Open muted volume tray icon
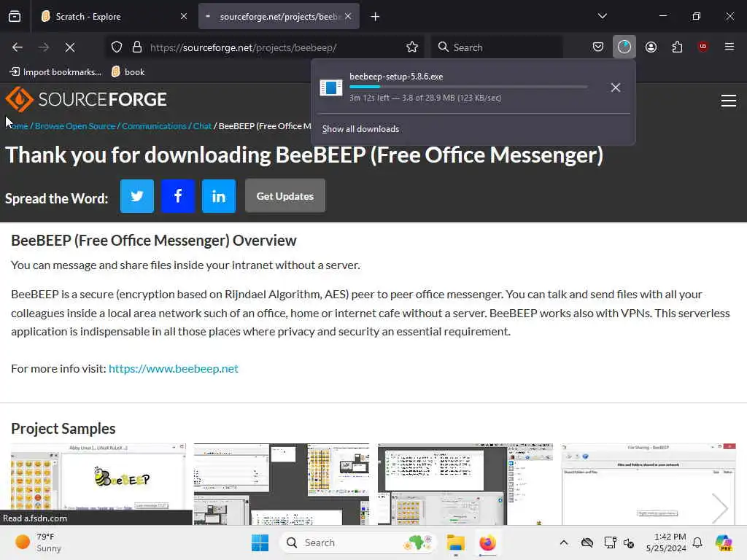 click(x=629, y=542)
